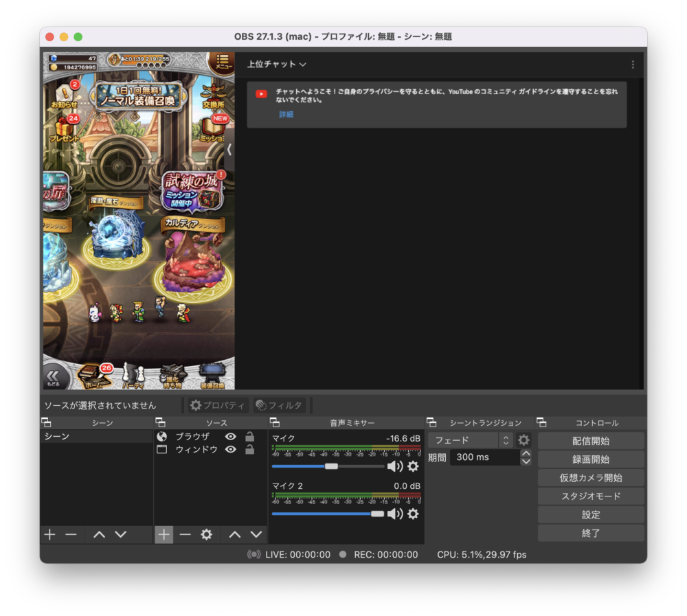687x616 pixels.
Task: Select the ウィンドウ source row
Action: pos(211,450)
